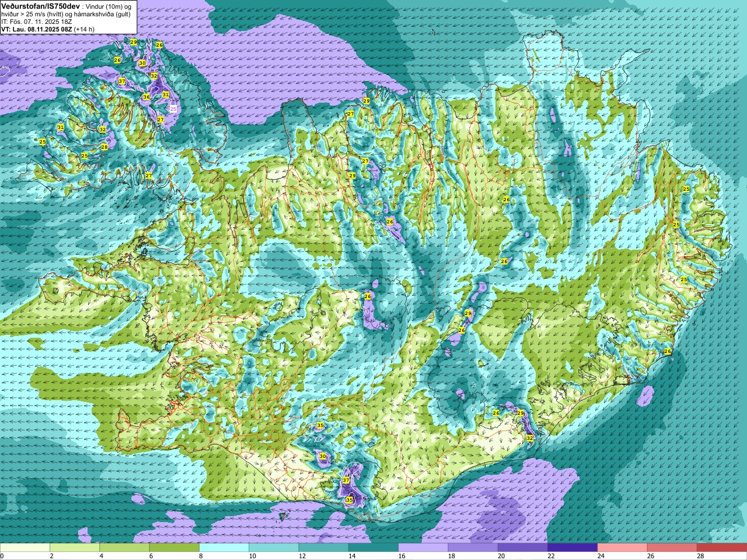The height and width of the screenshot is (560, 747).
Task: Select the 20–22 m/s violet legend swatch
Action: tap(523, 548)
